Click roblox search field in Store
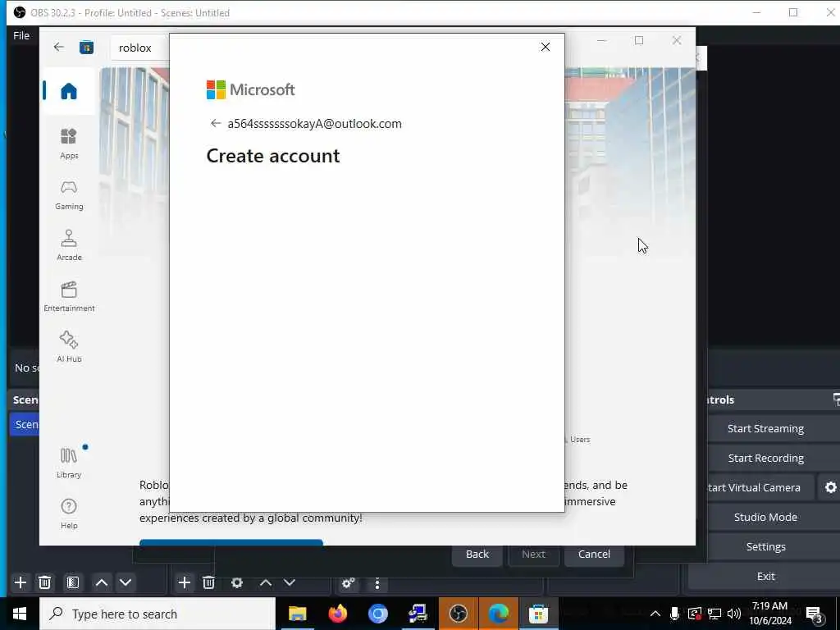840x630 pixels. pos(140,48)
